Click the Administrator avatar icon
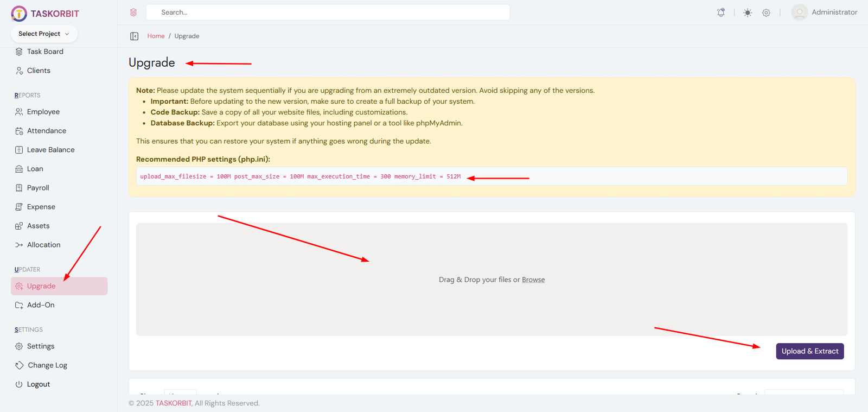 [799, 12]
